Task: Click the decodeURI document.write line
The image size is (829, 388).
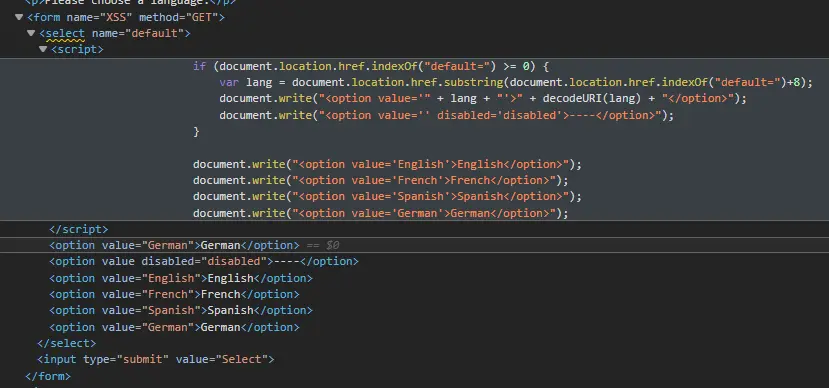Action: pyautogui.click(x=483, y=98)
